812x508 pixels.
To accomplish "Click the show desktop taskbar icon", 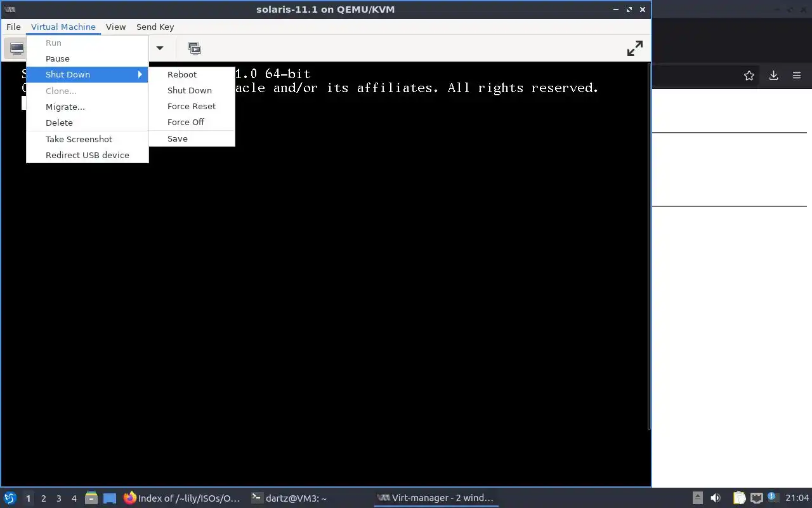I will click(110, 498).
